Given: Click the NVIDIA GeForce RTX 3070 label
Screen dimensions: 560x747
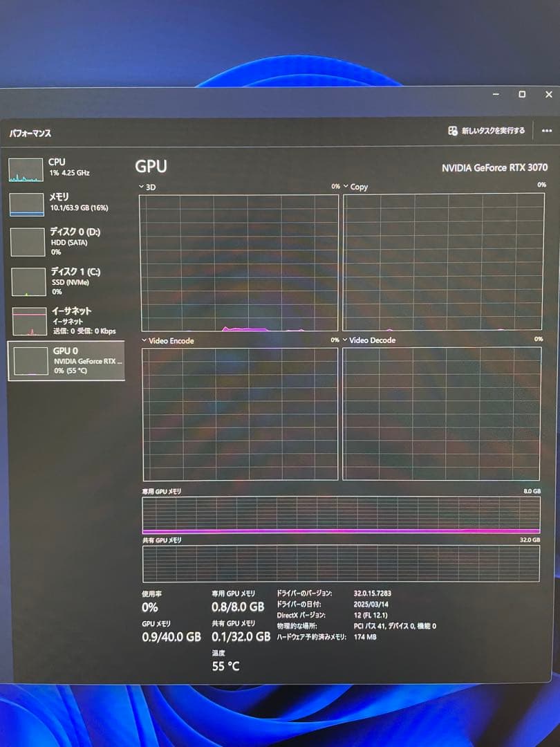Looking at the screenshot, I should pyautogui.click(x=492, y=167).
